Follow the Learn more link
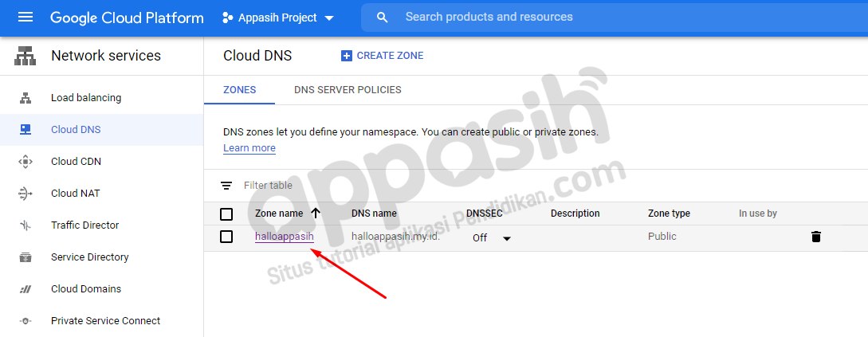 click(249, 148)
